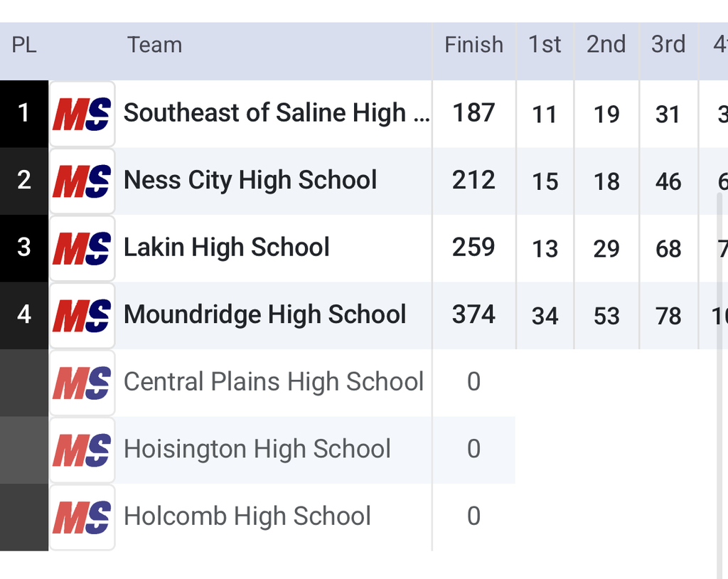Click the Hoisington MS logo icon
The image size is (728, 579).
[82, 450]
